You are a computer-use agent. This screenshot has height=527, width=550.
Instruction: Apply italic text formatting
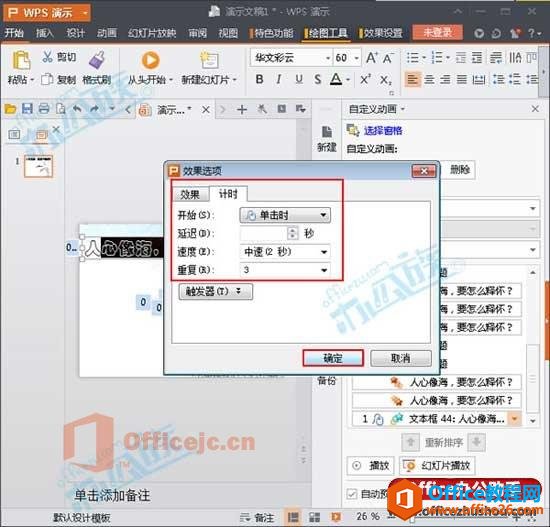pos(279,80)
